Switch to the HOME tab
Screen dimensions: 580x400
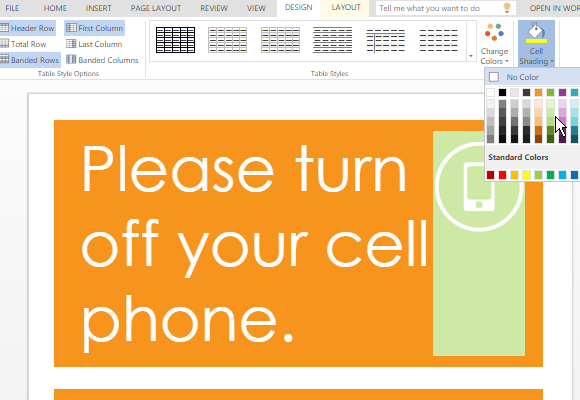coord(55,8)
